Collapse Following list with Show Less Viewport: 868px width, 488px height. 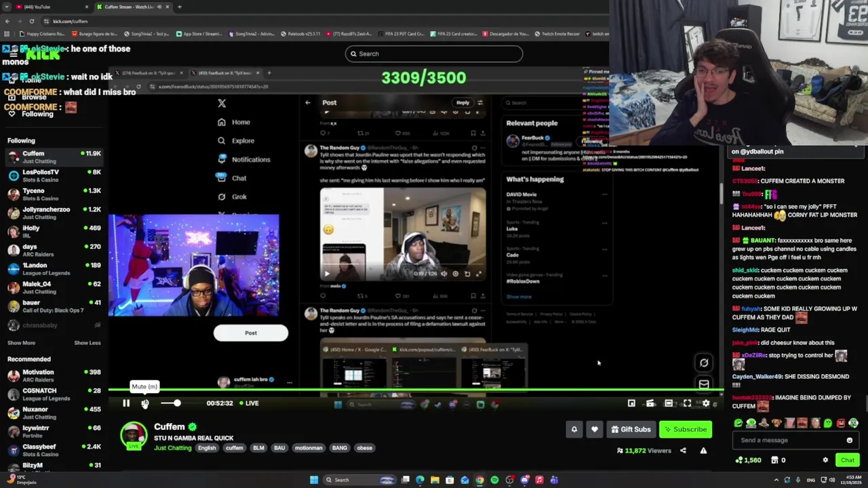[87, 343]
